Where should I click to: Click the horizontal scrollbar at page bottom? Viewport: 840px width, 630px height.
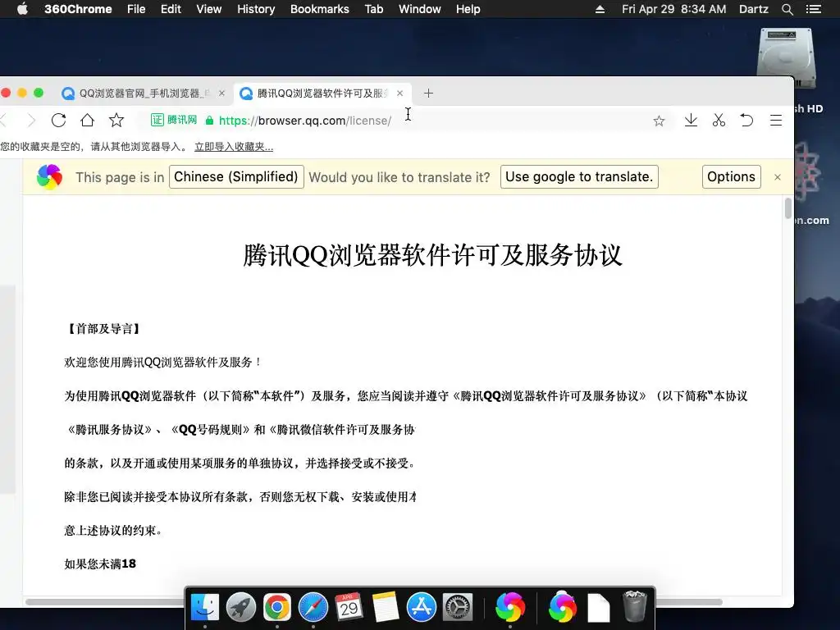pyautogui.click(x=374, y=601)
